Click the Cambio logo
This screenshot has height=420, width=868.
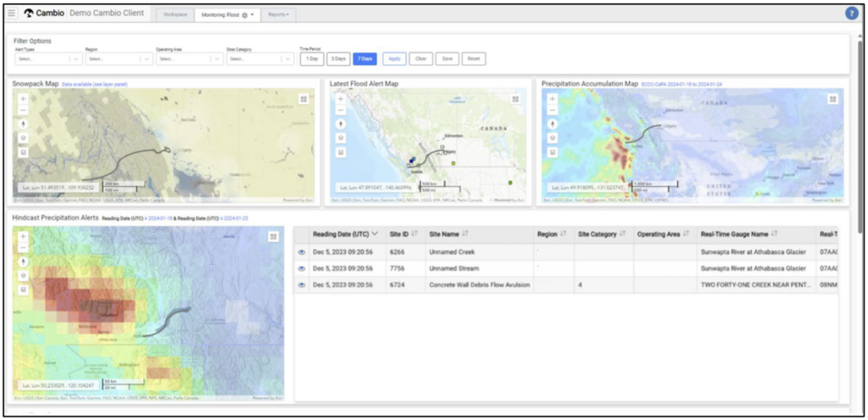43,14
